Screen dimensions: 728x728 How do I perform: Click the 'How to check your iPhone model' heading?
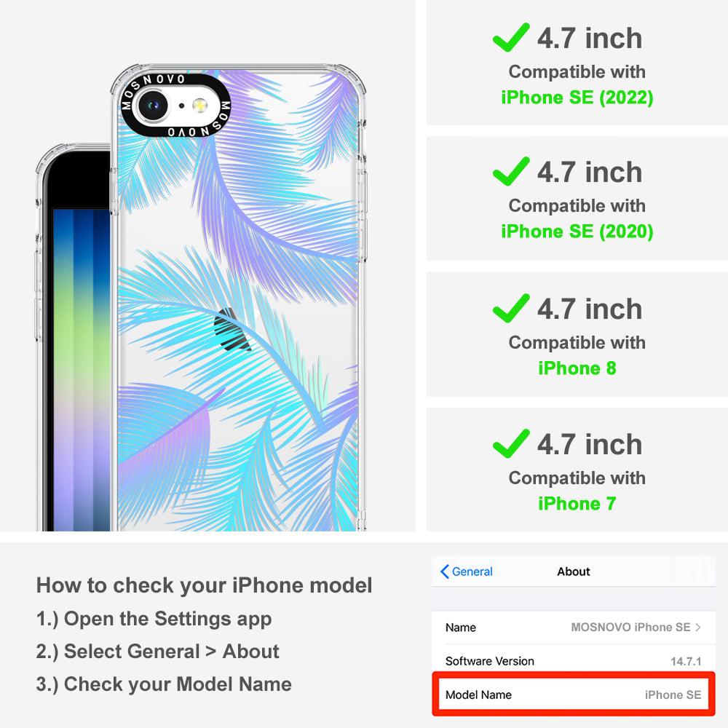click(205, 585)
